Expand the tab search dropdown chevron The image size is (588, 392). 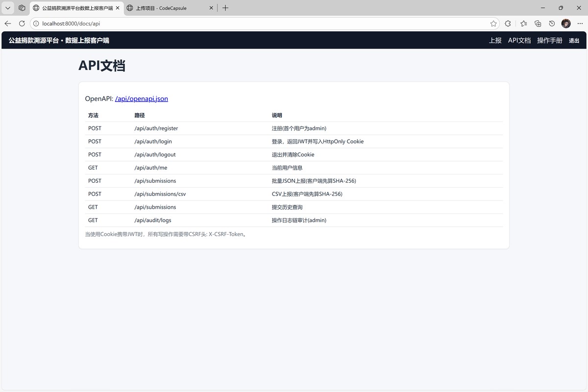(8, 8)
